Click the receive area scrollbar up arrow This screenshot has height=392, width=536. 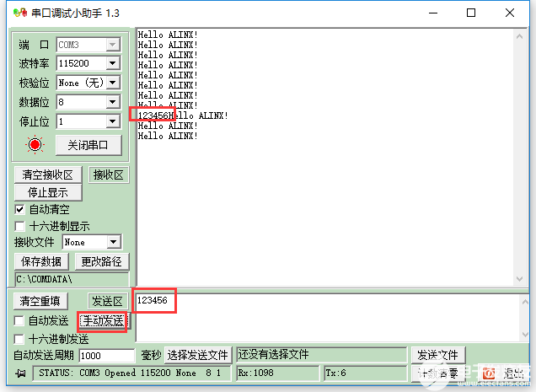[x=520, y=36]
